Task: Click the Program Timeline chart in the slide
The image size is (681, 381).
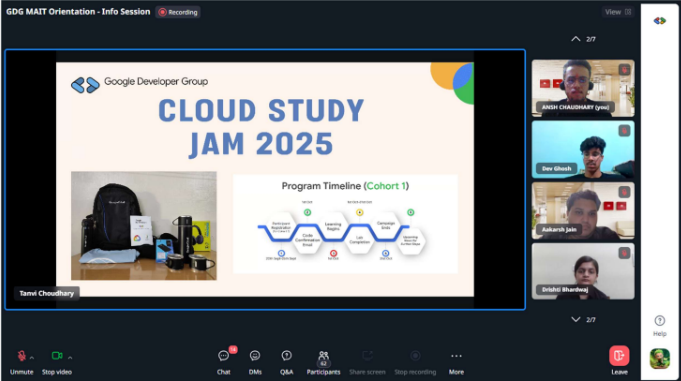Action: [345, 224]
